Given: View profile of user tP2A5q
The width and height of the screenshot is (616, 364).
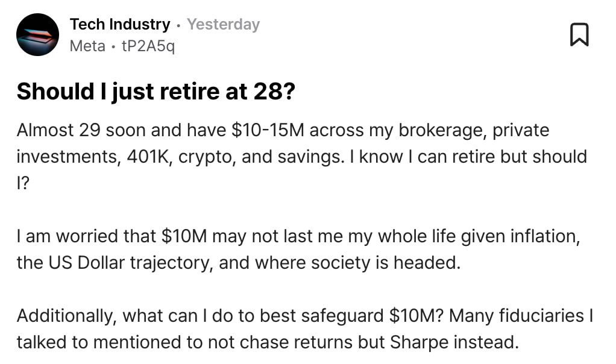Looking at the screenshot, I should tap(148, 46).
